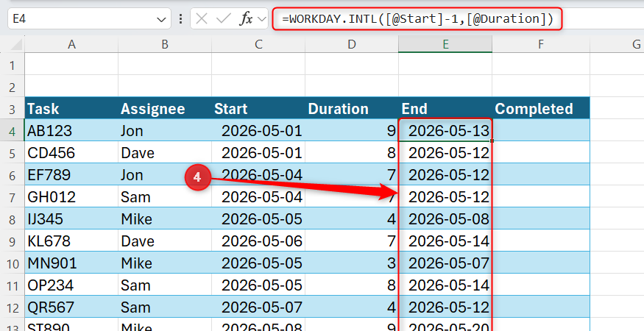Viewport: 644px width, 331px height.
Task: Click the Start header cell
Action: click(258, 108)
